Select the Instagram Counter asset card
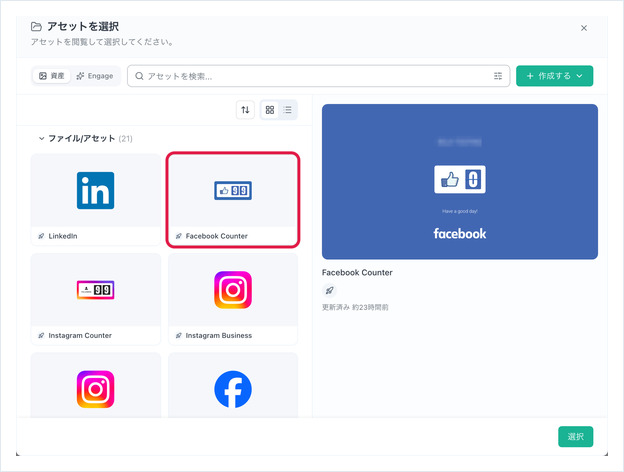This screenshot has width=624, height=472. 96,299
